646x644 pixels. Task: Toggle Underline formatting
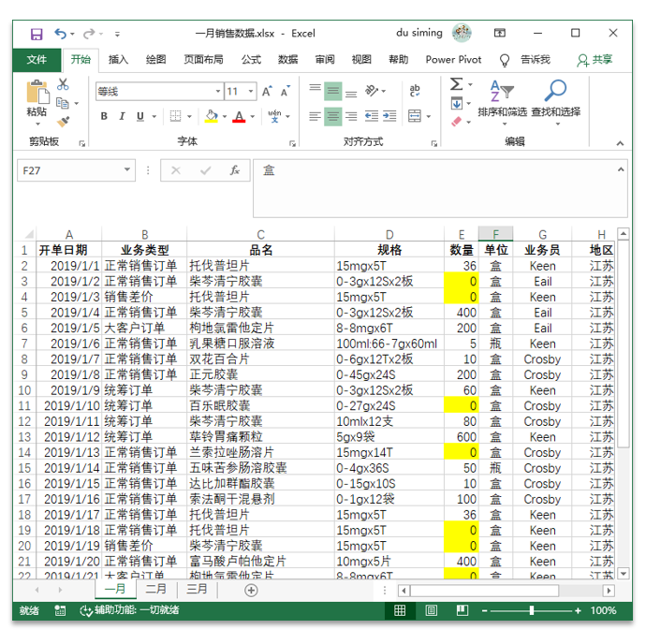[140, 117]
